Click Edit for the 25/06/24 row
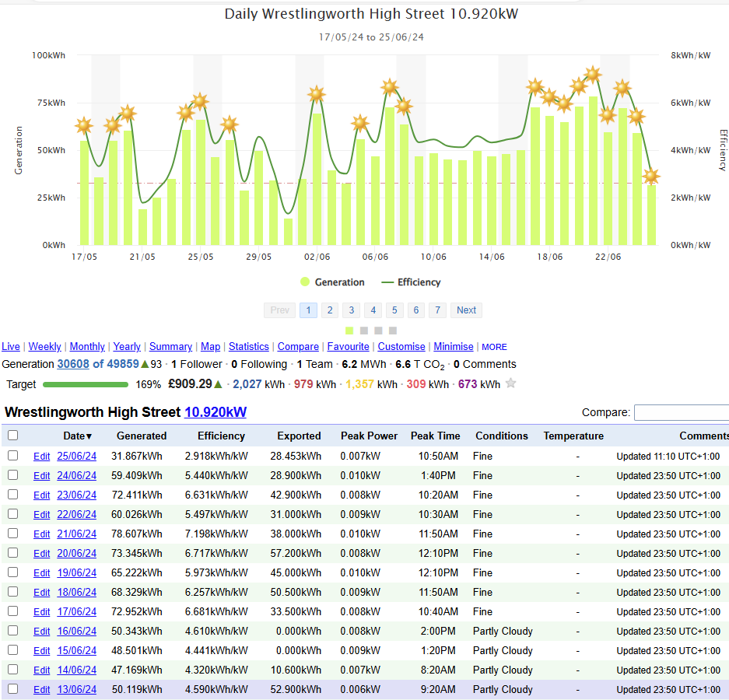The width and height of the screenshot is (729, 700). pyautogui.click(x=41, y=457)
